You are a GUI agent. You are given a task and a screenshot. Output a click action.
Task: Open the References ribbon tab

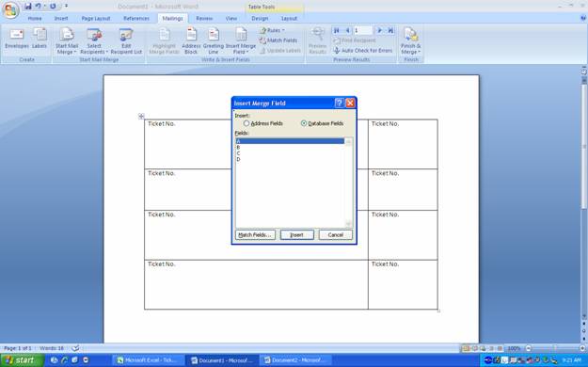click(136, 18)
